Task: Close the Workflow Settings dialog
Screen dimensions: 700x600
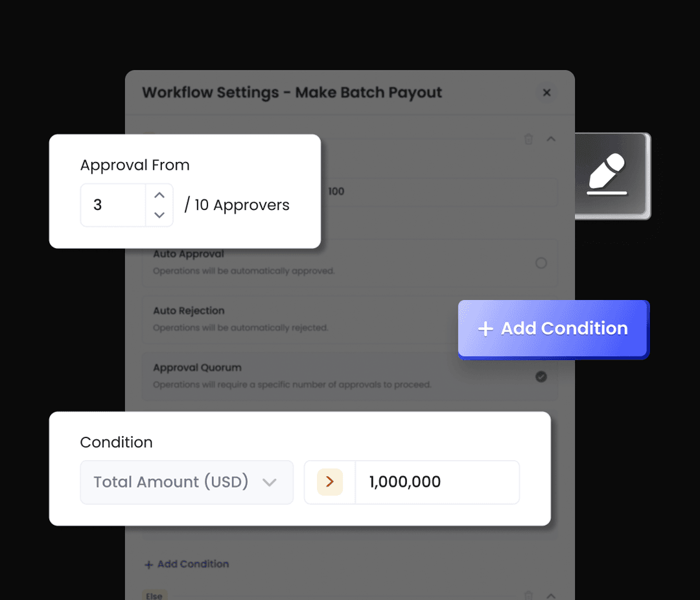Action: tap(546, 93)
